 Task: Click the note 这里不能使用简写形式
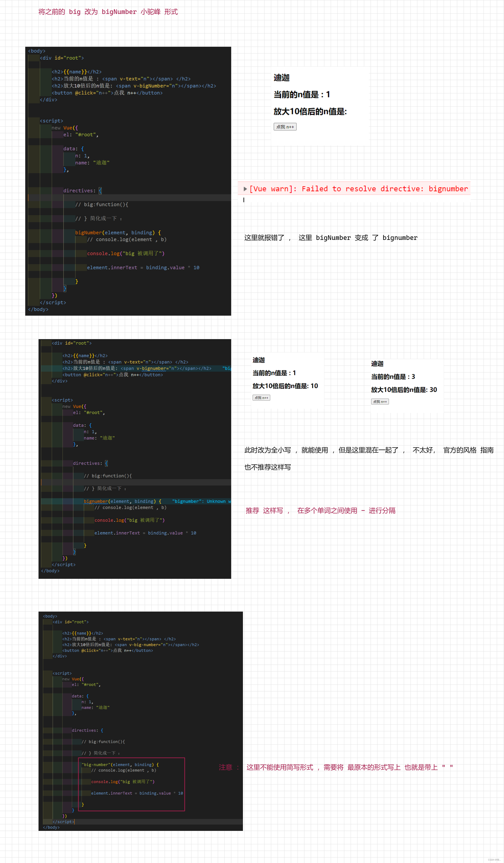point(350,767)
